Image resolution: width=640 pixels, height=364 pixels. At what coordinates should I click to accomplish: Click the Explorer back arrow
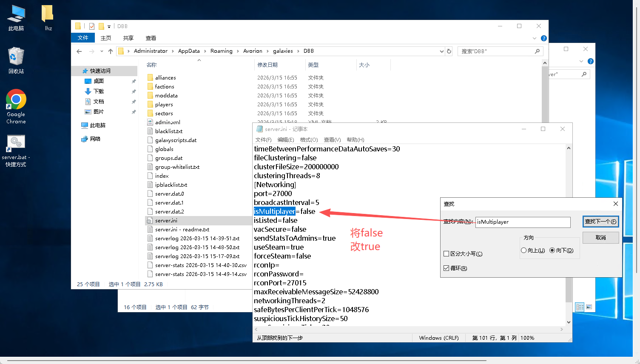click(x=79, y=51)
